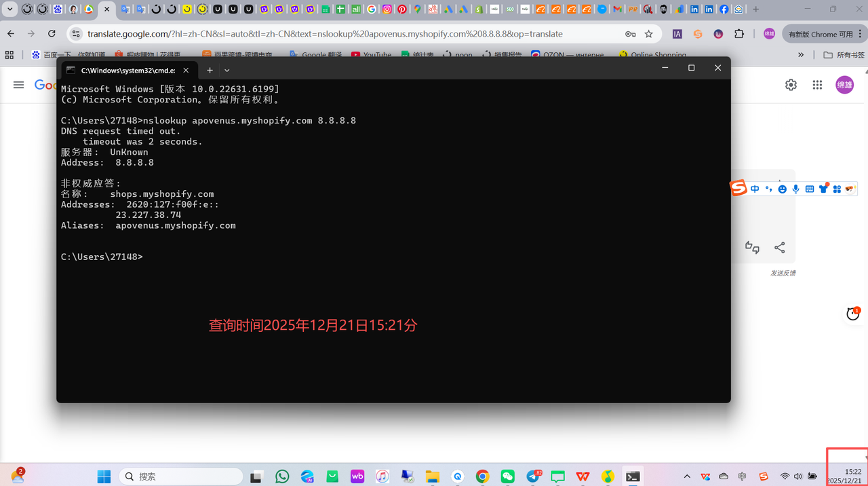View site information icon in address bar
The width and height of the screenshot is (868, 486).
[75, 33]
